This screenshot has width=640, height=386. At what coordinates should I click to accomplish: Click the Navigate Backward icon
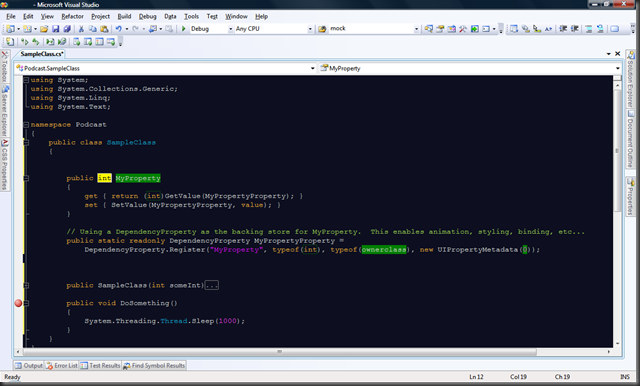[153, 29]
